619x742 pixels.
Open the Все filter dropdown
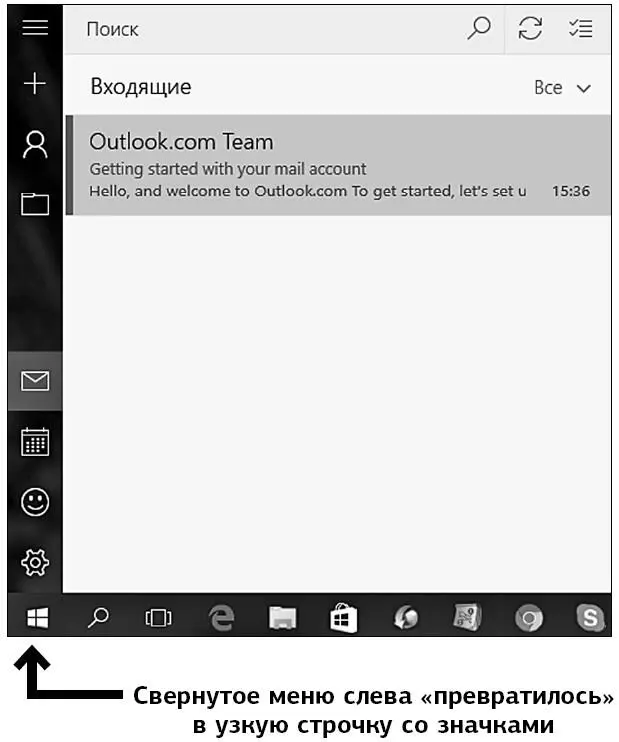(x=562, y=88)
